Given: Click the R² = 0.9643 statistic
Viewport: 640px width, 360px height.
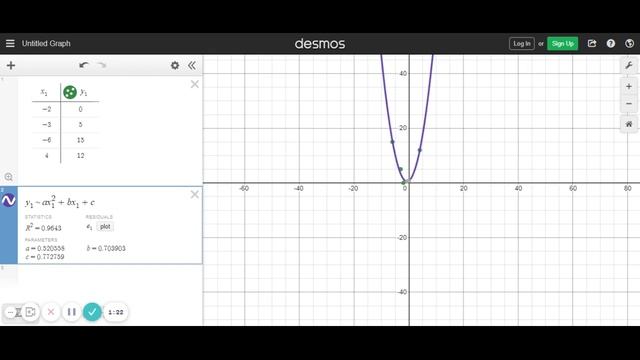Looking at the screenshot, I should pyautogui.click(x=43, y=228).
